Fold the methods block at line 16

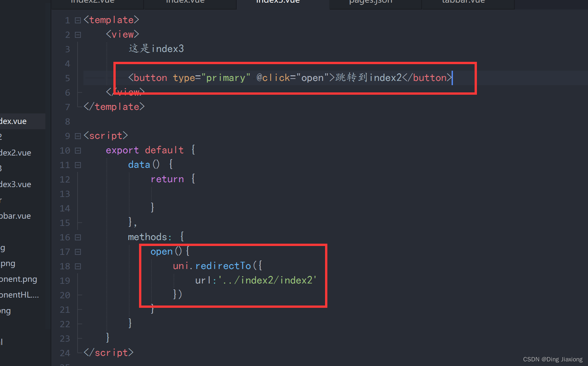click(x=78, y=237)
